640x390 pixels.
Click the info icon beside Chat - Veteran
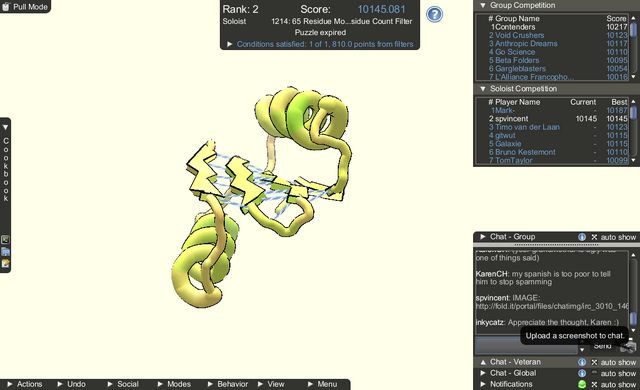[582, 362]
